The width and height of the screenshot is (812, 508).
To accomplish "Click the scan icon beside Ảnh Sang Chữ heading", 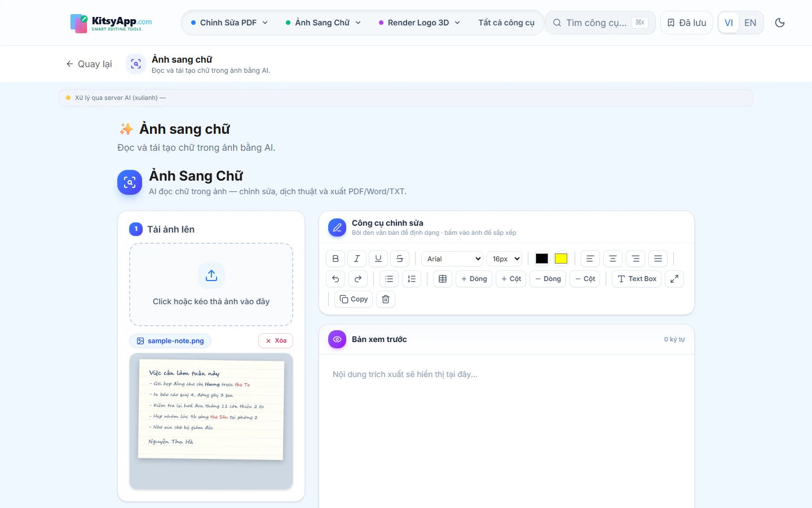I will 130,182.
